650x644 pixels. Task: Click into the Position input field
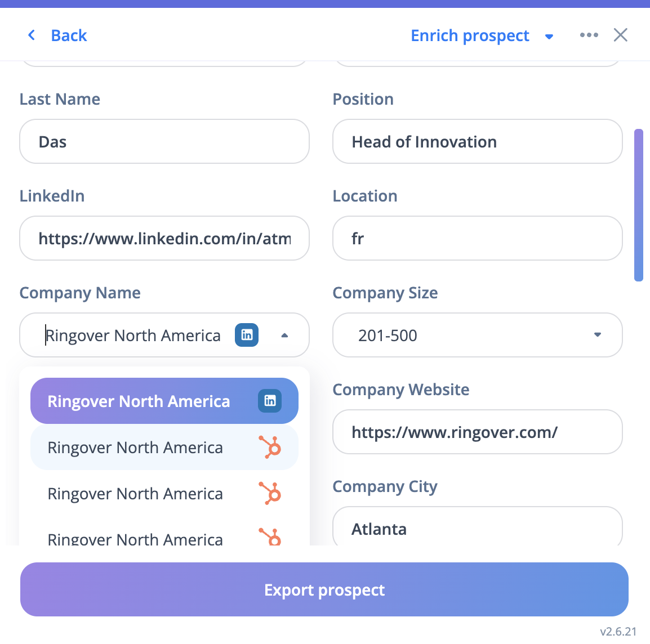tap(477, 141)
